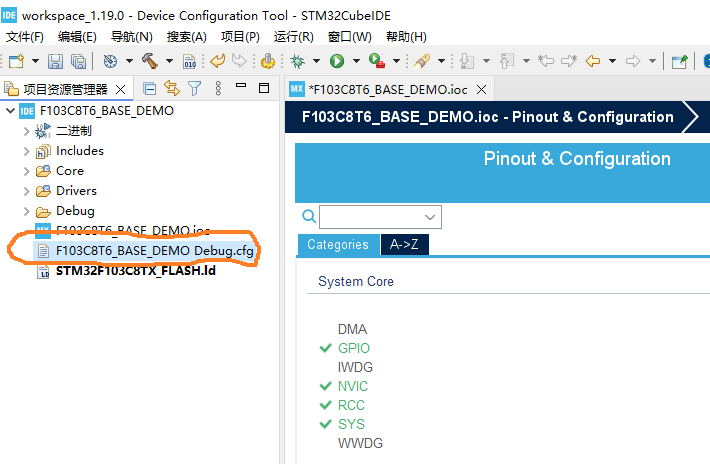The width and height of the screenshot is (710, 464).
Task: Click the grayed forward navigation arrow
Action: [x=633, y=61]
